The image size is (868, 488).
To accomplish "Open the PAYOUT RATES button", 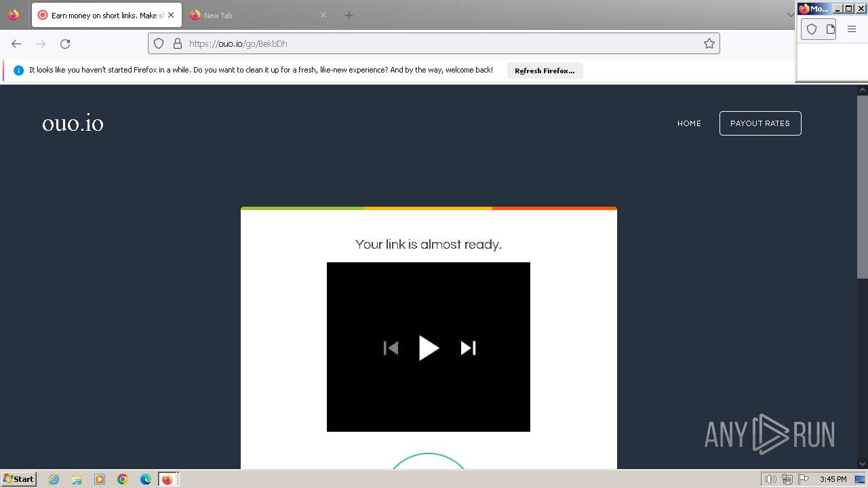I will [x=760, y=123].
